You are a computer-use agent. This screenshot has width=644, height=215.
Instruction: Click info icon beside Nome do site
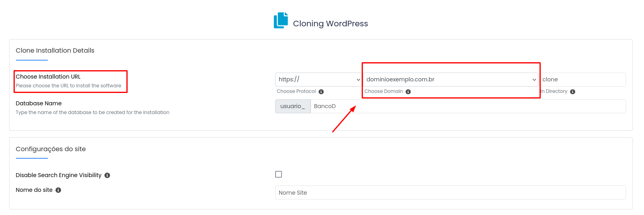click(58, 190)
